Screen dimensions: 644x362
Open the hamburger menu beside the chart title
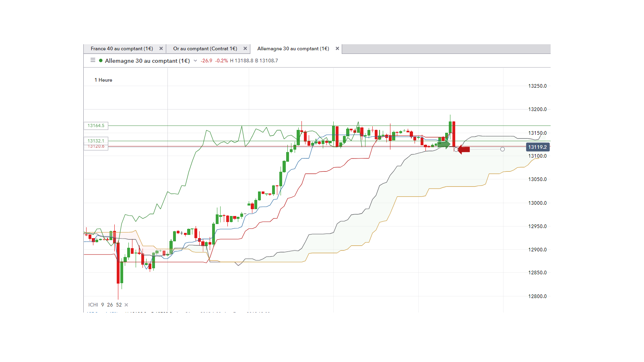click(93, 60)
